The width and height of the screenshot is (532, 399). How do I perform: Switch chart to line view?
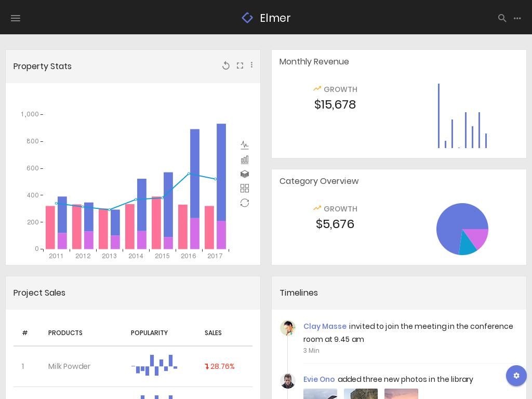[x=245, y=145]
